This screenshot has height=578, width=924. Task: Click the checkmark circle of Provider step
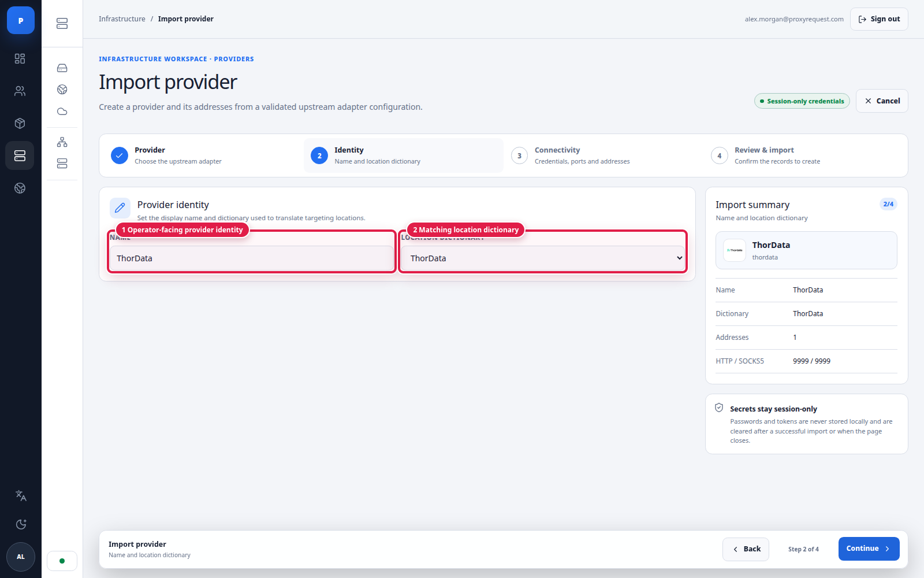[120, 155]
